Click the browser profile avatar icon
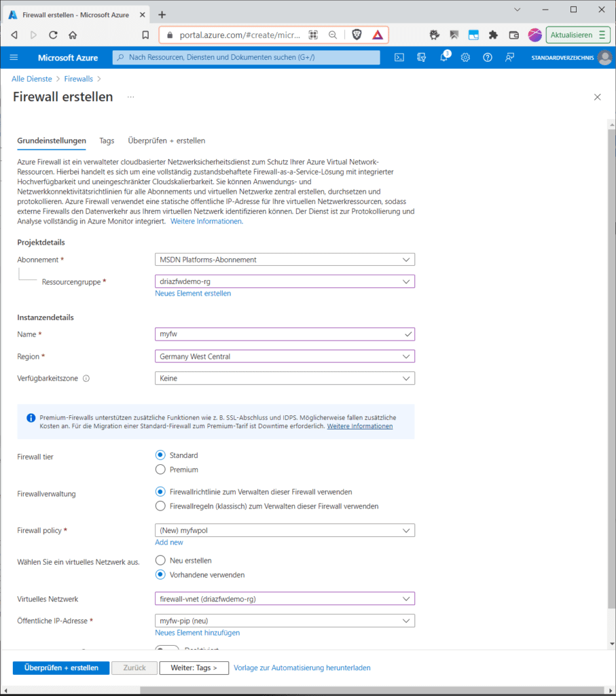This screenshot has height=696, width=616. (535, 35)
